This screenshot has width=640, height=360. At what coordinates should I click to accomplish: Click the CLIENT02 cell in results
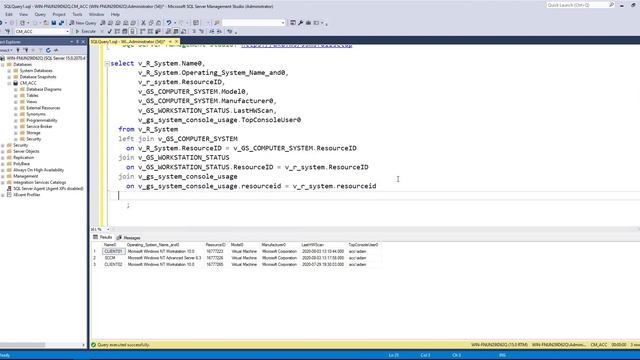[x=113, y=264]
